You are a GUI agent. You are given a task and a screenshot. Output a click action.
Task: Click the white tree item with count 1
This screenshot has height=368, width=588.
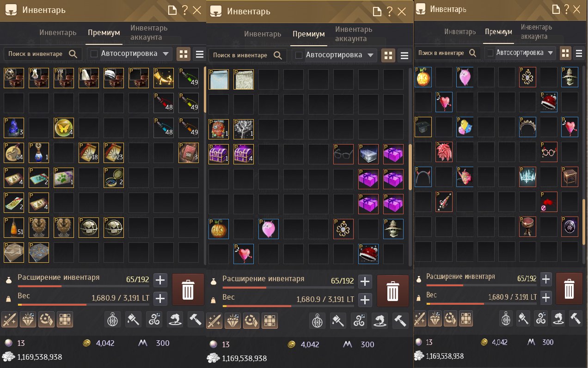244,129
